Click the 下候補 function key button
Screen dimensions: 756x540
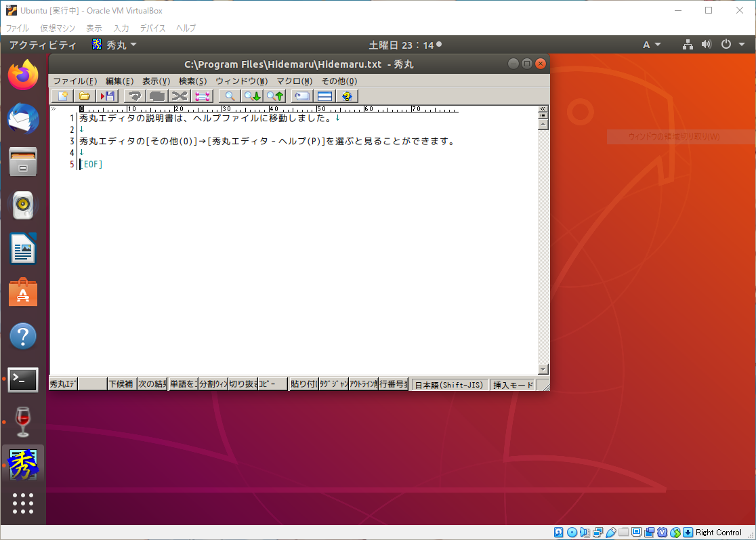[121, 383]
